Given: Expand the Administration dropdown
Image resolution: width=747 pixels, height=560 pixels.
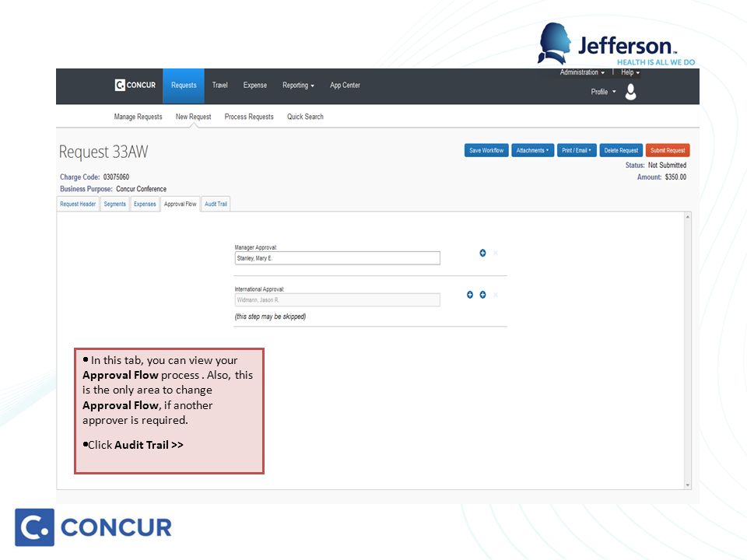Looking at the screenshot, I should (582, 72).
